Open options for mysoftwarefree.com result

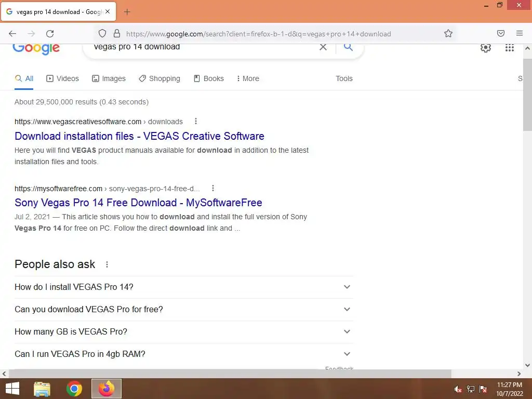[x=212, y=188]
